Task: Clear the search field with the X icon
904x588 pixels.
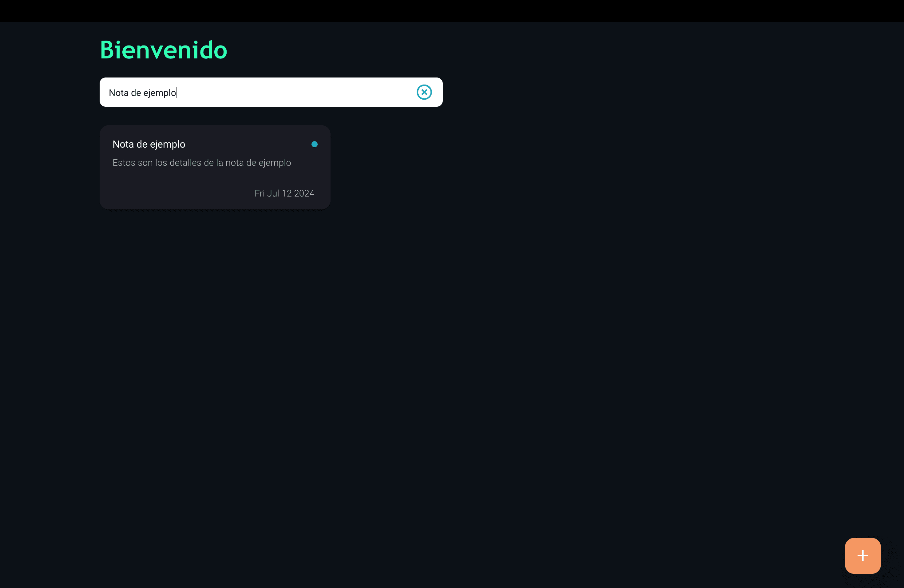Action: click(424, 92)
